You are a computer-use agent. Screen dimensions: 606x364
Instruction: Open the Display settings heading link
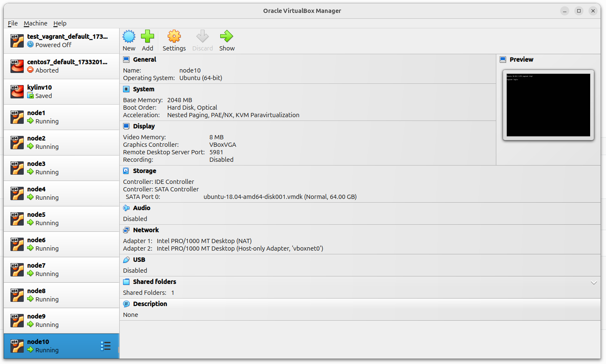click(144, 126)
